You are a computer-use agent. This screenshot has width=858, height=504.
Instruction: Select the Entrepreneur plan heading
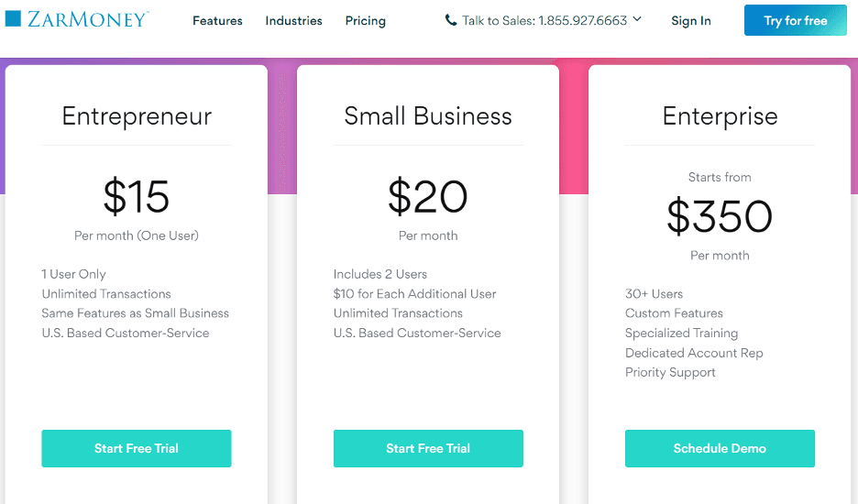tap(137, 116)
